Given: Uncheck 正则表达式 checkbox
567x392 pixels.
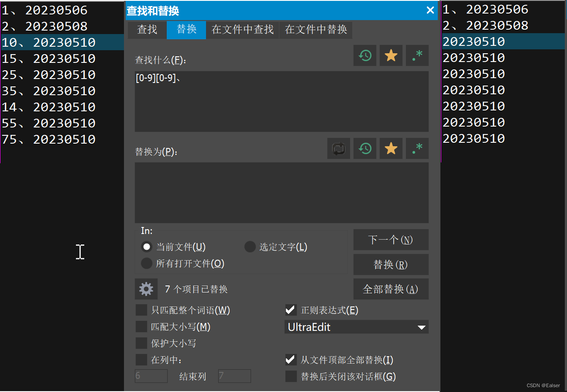Looking at the screenshot, I should 291,310.
